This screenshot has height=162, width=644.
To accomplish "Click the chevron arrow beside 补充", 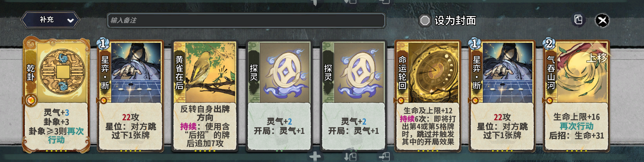I will (70, 20).
